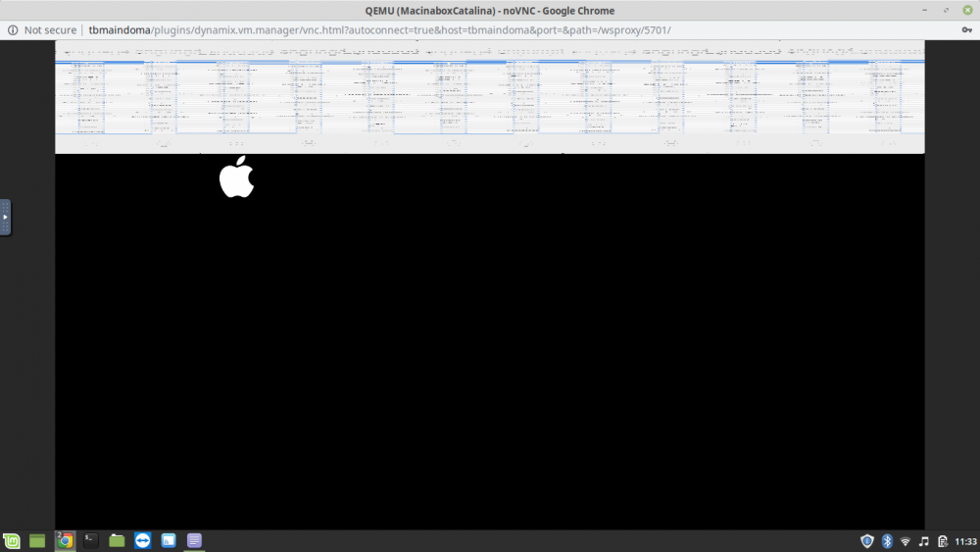Click the Not secure label

click(50, 30)
